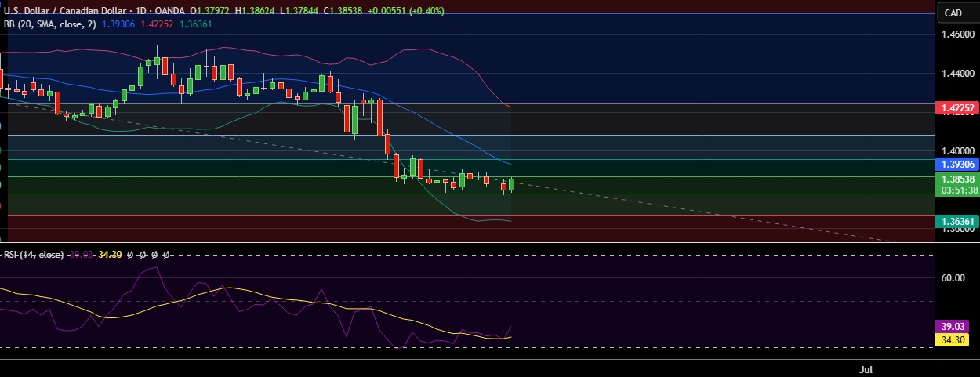Select the RSI (14, close) indicator legend
Viewport: 980px width, 377px height.
click(32, 255)
